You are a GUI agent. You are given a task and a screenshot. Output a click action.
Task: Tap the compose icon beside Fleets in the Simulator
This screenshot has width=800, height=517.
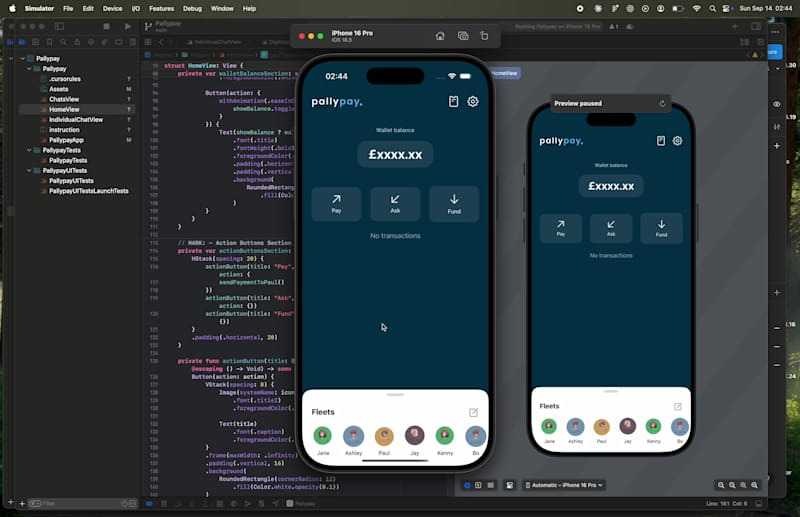point(473,412)
